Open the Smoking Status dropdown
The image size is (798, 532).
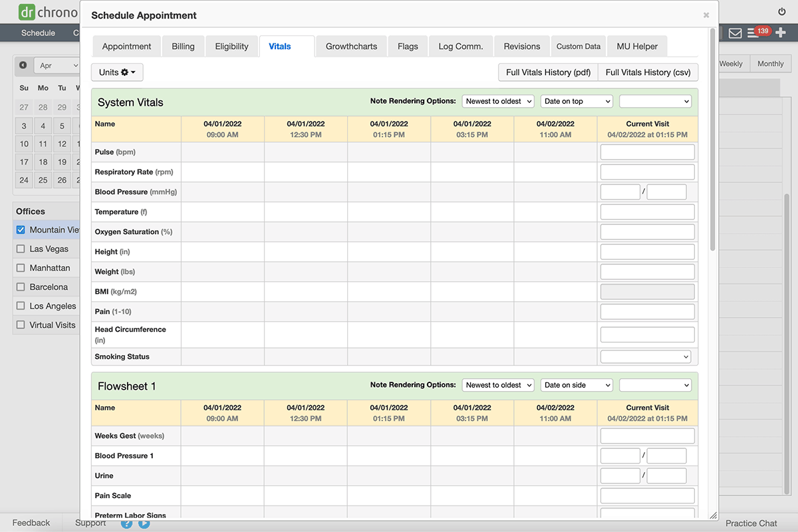[646, 356]
